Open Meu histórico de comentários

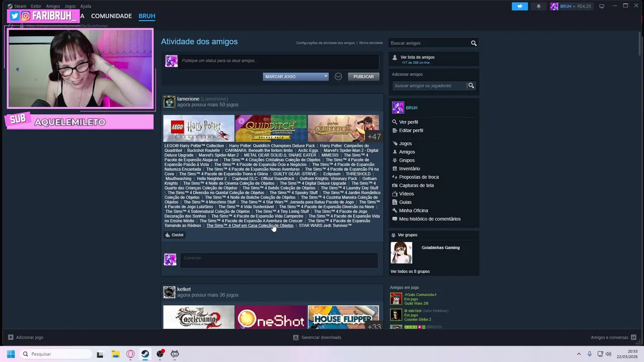point(430,219)
